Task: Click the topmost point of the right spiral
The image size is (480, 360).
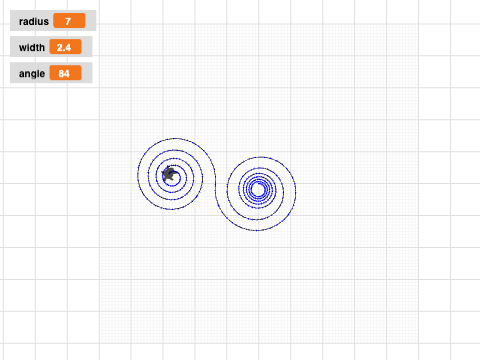Action: [x=260, y=157]
